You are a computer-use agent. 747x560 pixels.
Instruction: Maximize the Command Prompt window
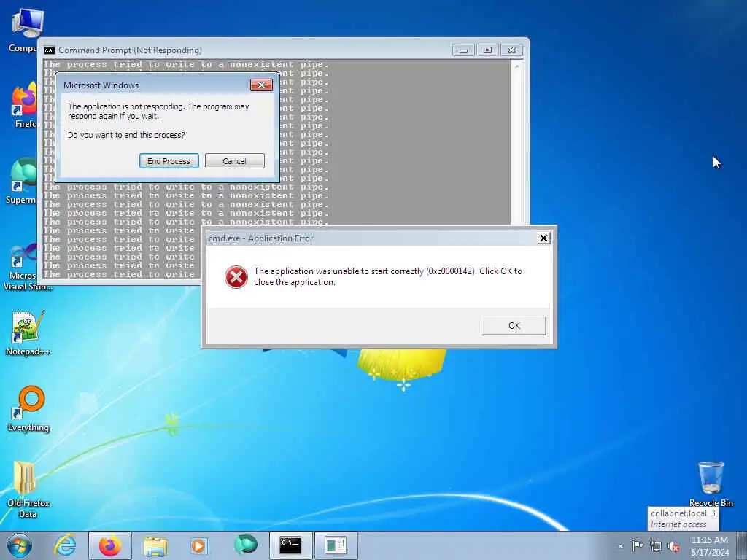pyautogui.click(x=487, y=50)
